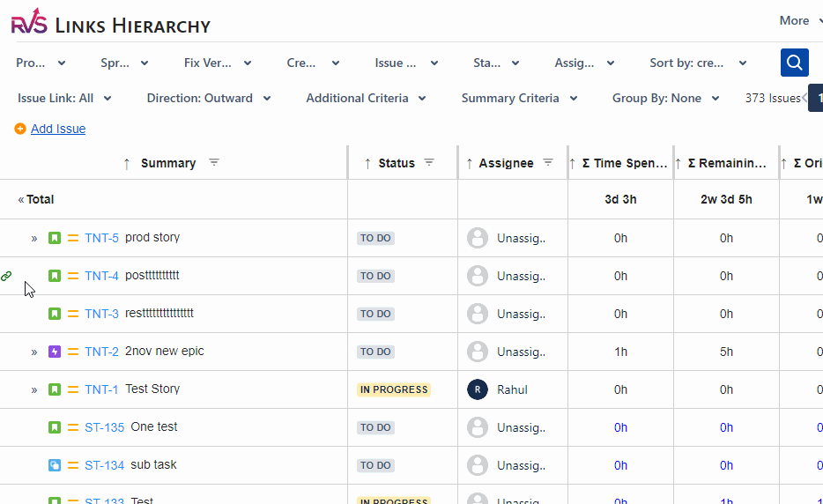Open the Assignee column filter icon
This screenshot has height=504, width=823.
pyautogui.click(x=548, y=163)
